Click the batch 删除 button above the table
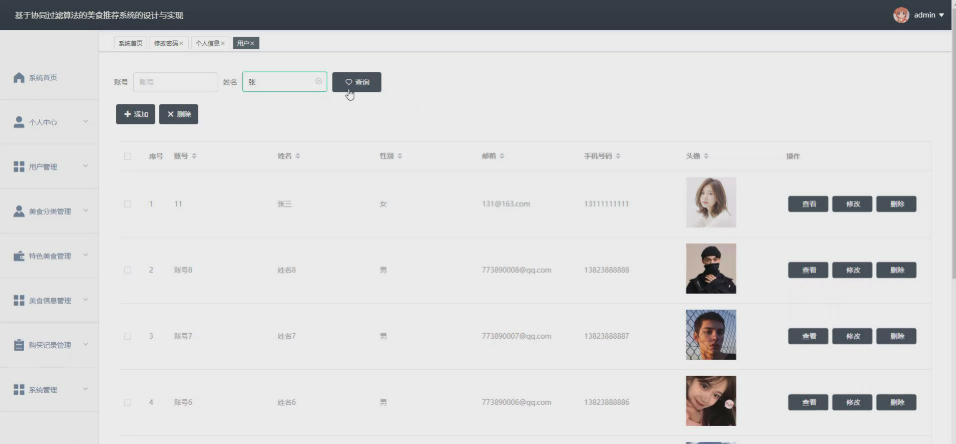Viewport: 956px width, 444px height. point(179,114)
